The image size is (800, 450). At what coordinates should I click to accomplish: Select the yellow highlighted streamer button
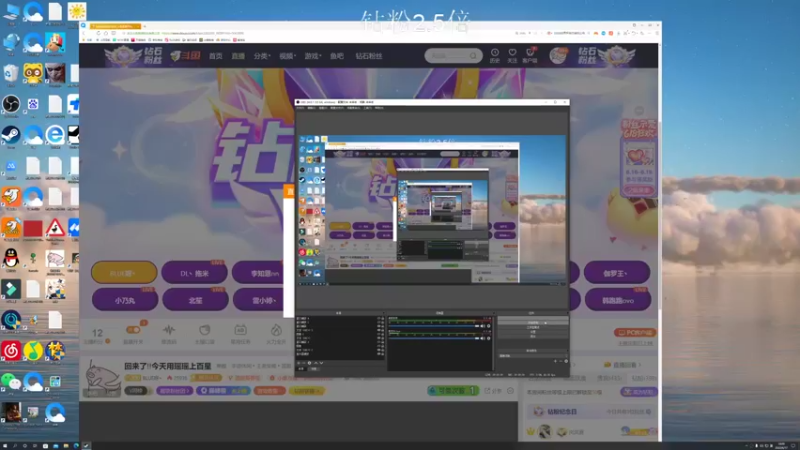124,272
